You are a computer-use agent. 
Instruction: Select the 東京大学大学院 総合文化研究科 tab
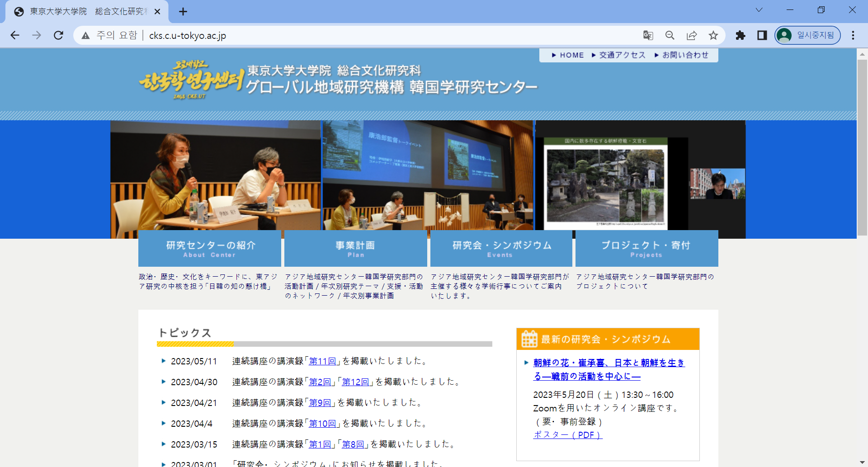click(87, 12)
